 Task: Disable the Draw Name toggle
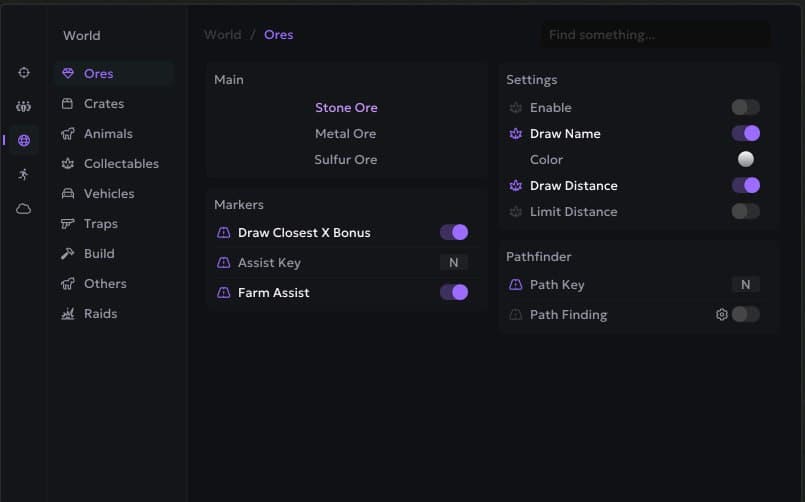(745, 133)
